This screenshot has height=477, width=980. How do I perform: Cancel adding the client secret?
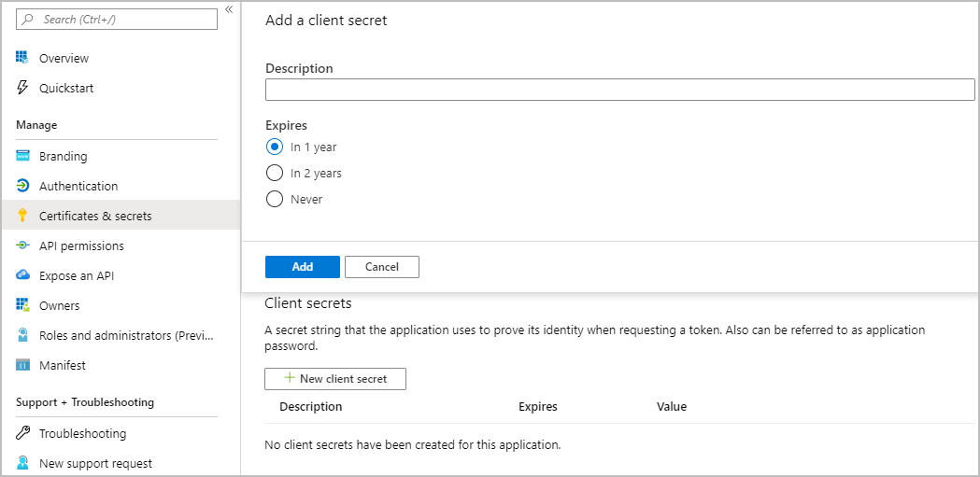pos(381,267)
